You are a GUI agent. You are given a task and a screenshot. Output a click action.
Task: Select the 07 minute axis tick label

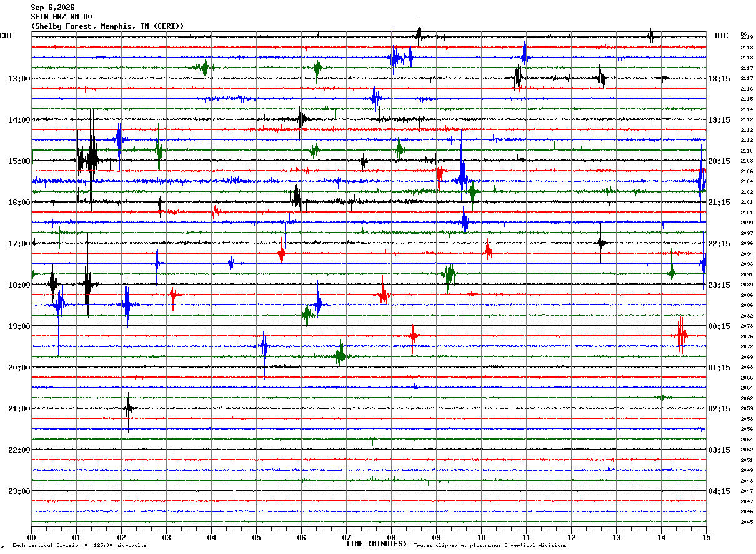pyautogui.click(x=346, y=537)
